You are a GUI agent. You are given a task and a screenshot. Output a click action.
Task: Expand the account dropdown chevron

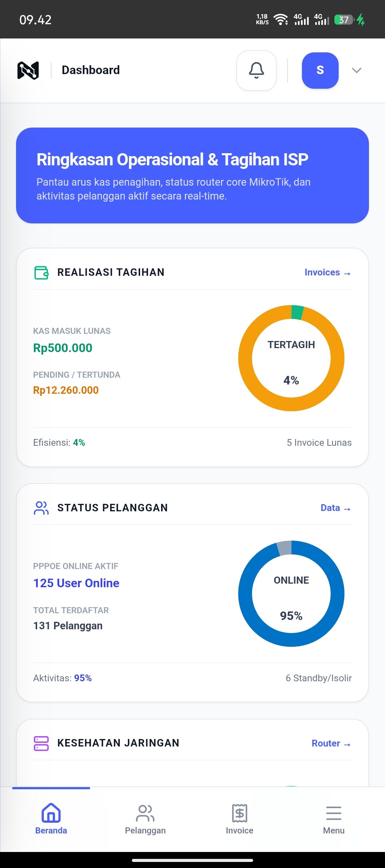[x=356, y=70]
